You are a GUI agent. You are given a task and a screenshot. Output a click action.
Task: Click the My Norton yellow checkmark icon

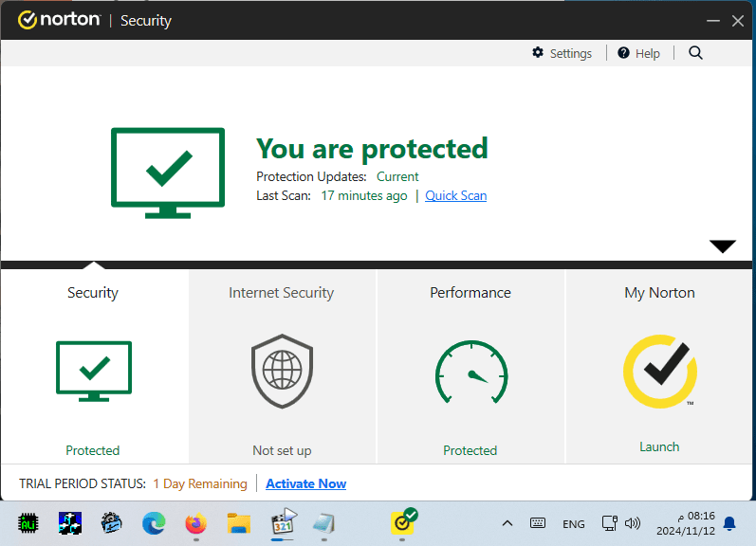pos(660,371)
